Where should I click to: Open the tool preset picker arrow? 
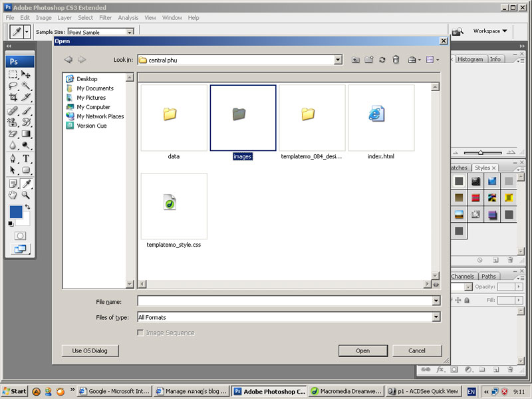coord(27,32)
